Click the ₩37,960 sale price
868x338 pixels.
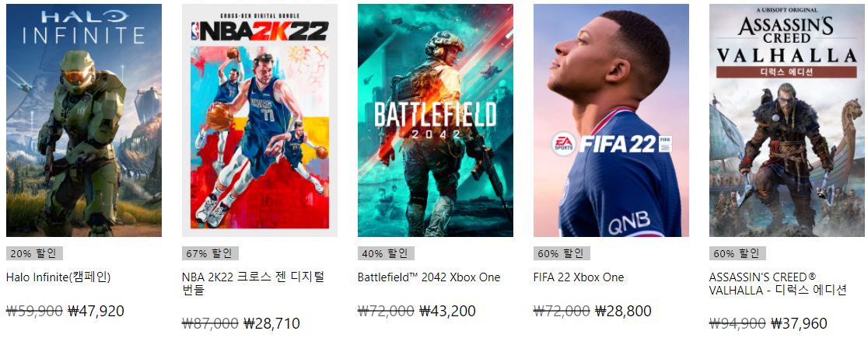point(799,323)
